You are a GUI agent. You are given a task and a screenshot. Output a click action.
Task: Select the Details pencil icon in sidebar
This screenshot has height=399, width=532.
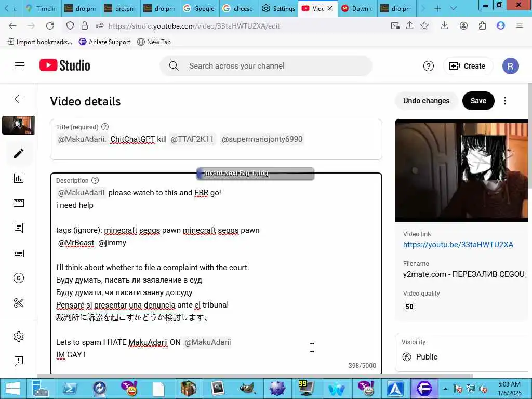19,153
